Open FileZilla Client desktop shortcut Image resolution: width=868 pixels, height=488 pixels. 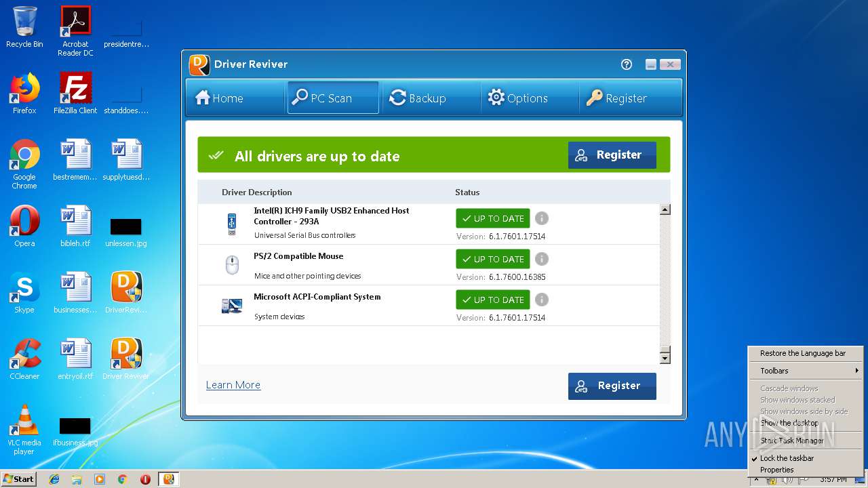[x=75, y=94]
